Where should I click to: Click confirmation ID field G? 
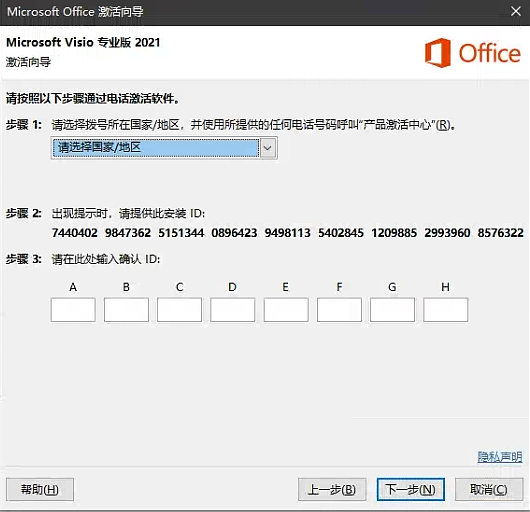click(392, 310)
